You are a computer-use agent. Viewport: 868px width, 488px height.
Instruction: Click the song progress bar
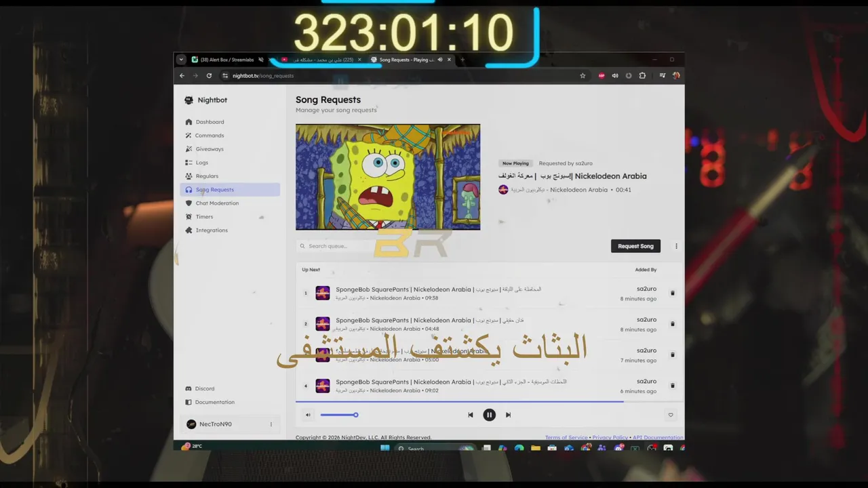point(490,402)
